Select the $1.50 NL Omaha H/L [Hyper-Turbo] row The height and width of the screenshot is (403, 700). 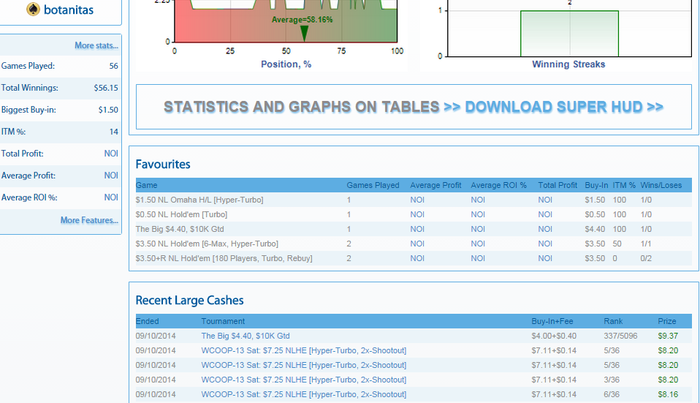pyautogui.click(x=413, y=200)
